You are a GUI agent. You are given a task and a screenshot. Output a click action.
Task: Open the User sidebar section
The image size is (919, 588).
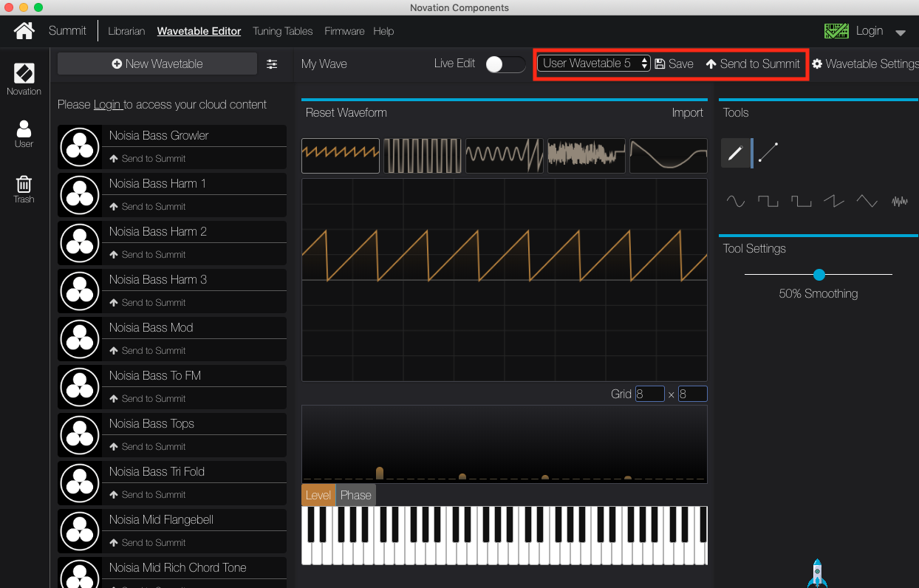tap(24, 134)
